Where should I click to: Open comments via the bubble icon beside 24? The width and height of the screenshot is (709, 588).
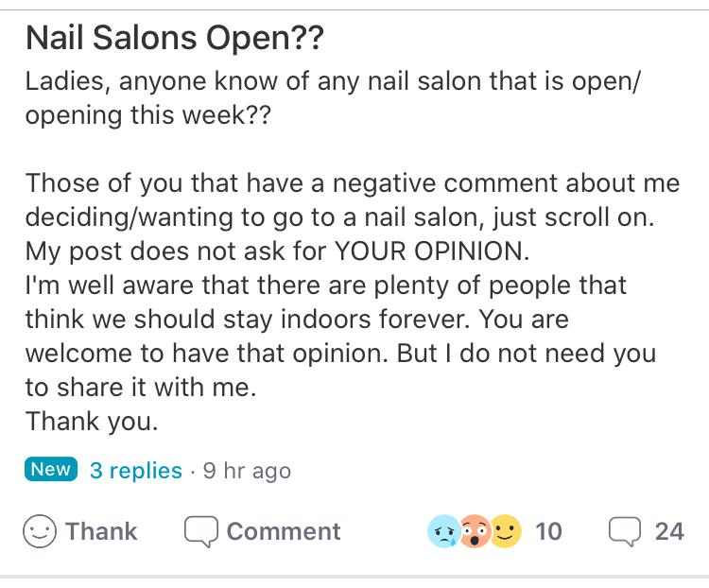coord(625,531)
